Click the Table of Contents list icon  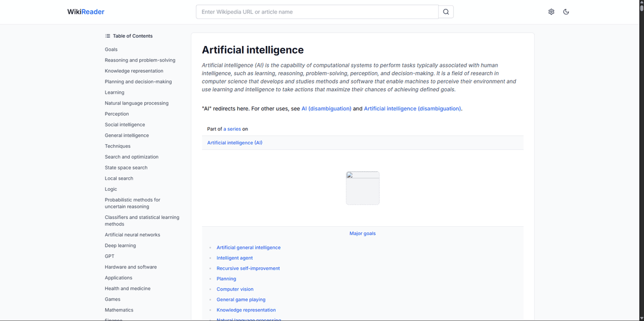coord(107,36)
